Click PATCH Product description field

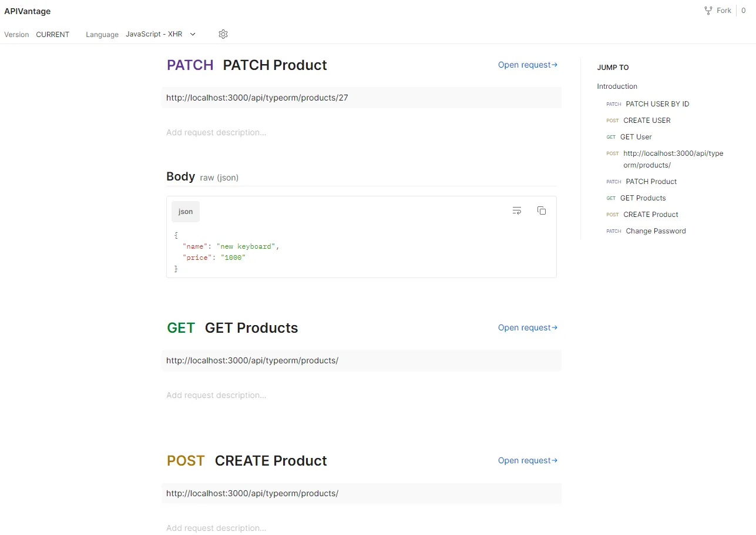pyautogui.click(x=216, y=132)
